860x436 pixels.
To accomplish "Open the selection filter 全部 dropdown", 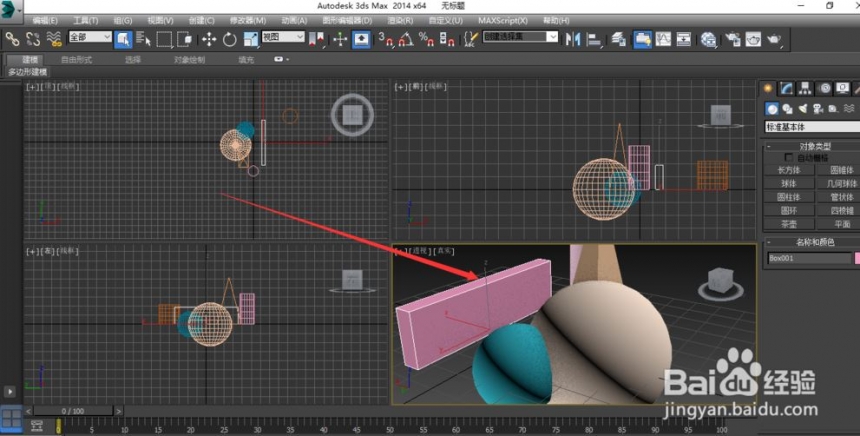I will point(90,37).
